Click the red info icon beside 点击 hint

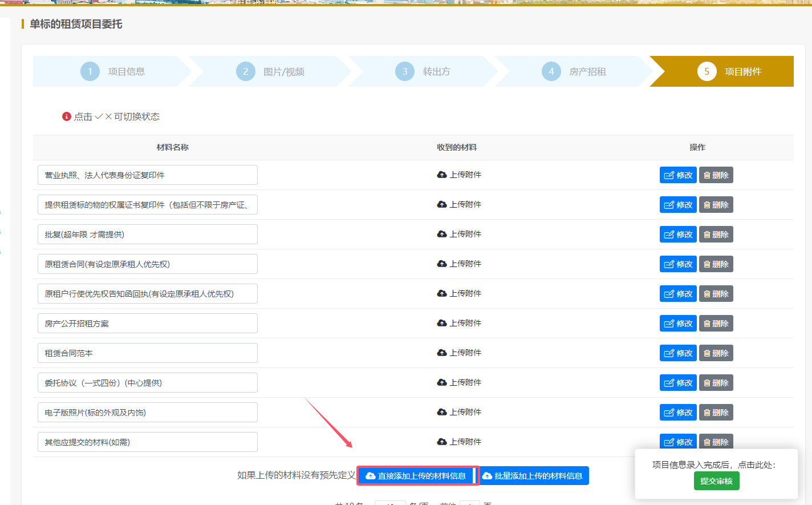coord(67,116)
